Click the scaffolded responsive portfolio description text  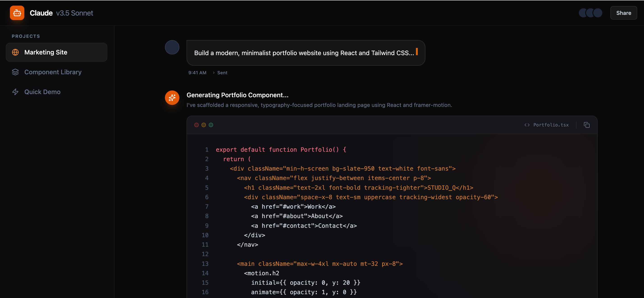(x=319, y=105)
